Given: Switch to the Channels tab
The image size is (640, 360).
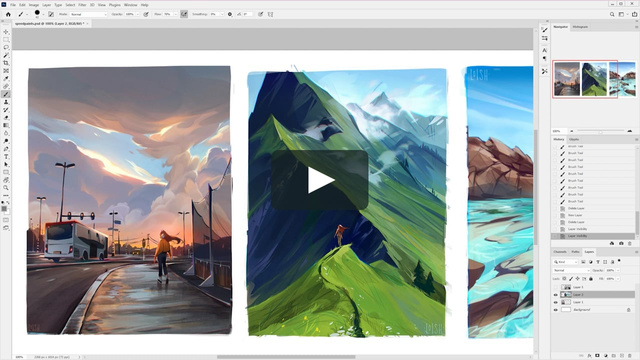Looking at the screenshot, I should coord(560,252).
